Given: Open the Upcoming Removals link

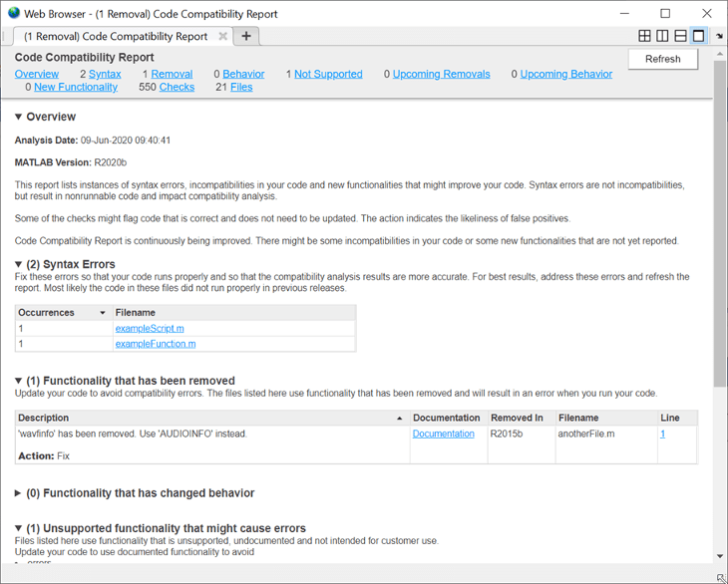Looking at the screenshot, I should [441, 74].
